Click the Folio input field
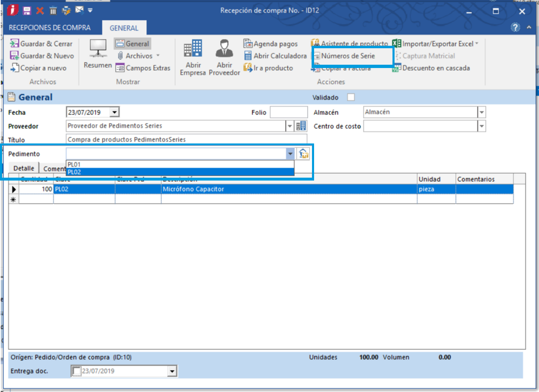This screenshot has width=539, height=392. tap(288, 112)
